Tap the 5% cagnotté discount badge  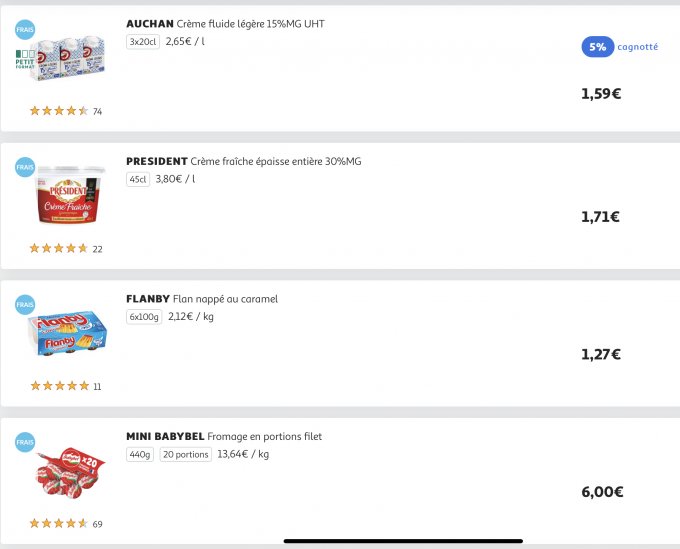pyautogui.click(x=619, y=47)
